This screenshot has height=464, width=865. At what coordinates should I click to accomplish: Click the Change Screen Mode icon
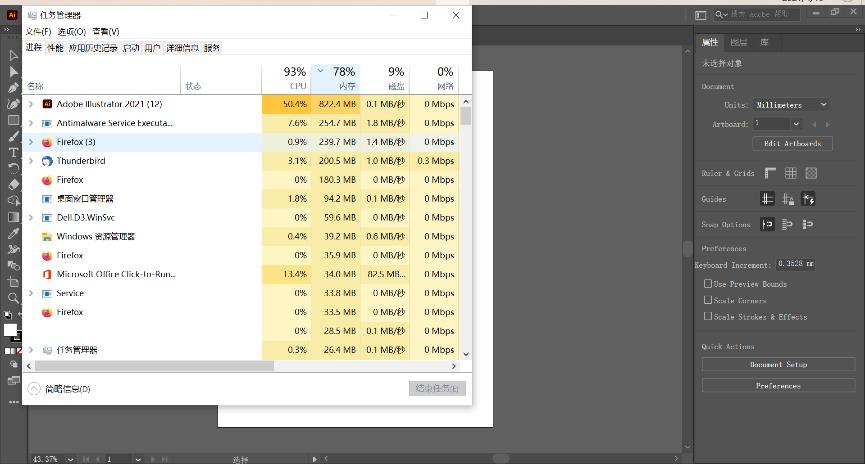(13, 381)
